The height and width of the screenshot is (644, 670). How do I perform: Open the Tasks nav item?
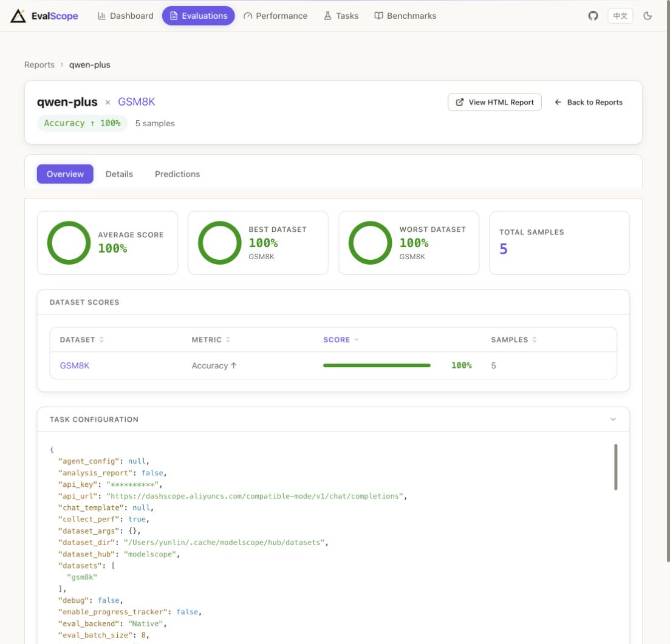pyautogui.click(x=341, y=16)
